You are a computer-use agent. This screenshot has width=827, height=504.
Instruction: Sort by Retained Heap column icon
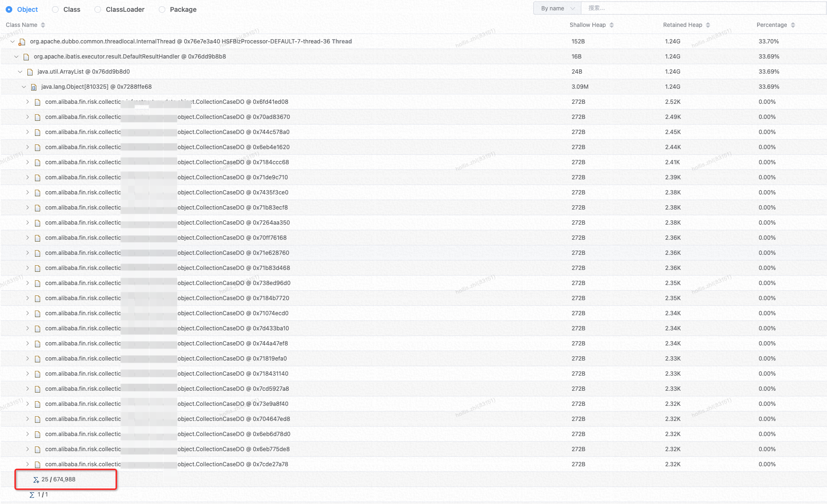pos(708,25)
